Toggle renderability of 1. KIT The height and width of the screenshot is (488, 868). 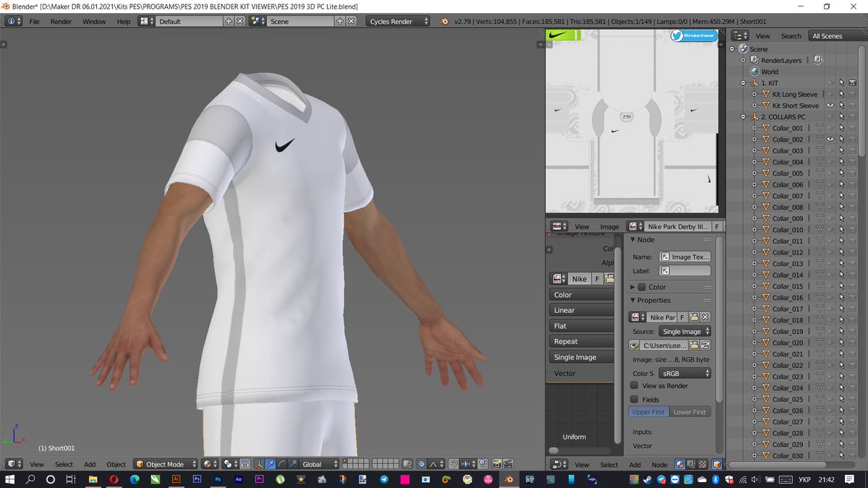[852, 83]
